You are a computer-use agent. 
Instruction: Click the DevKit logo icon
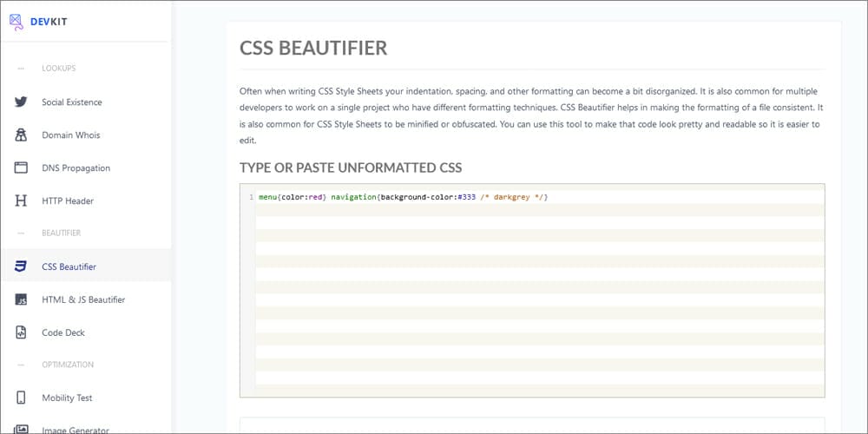click(x=16, y=21)
